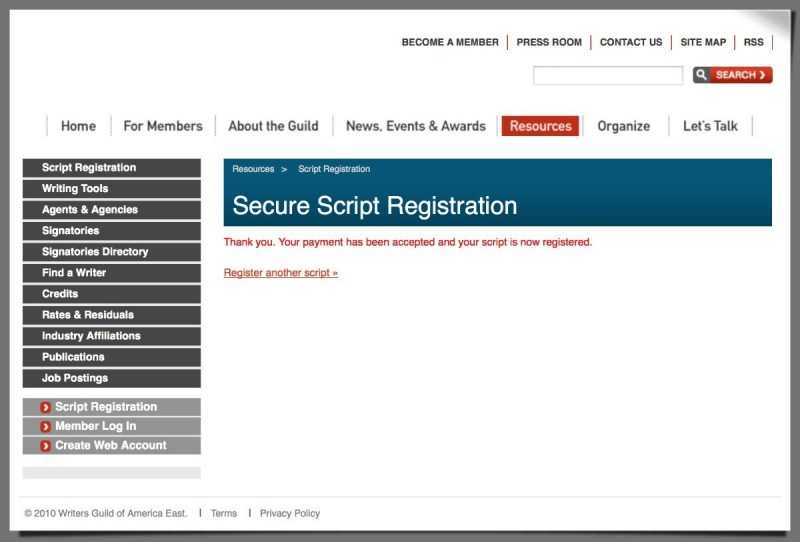Click the arrow icon beside lower Script Registration
Screen dimensions: 800x542
point(46,407)
